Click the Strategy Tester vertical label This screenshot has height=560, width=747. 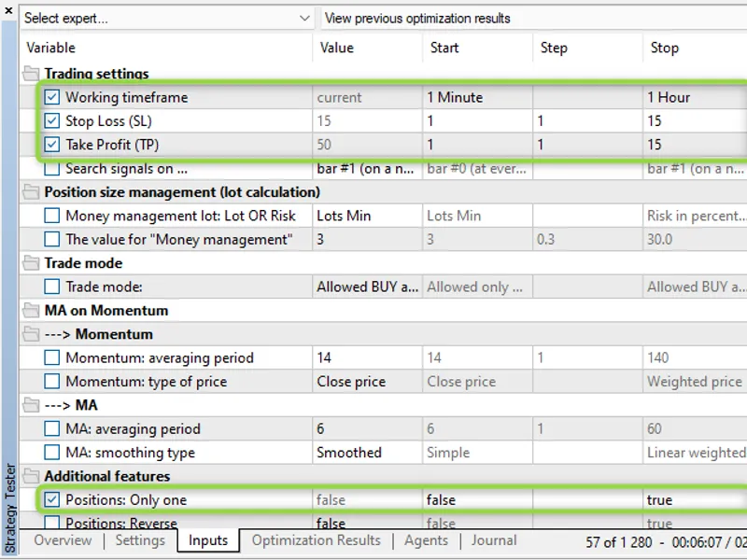(9, 508)
